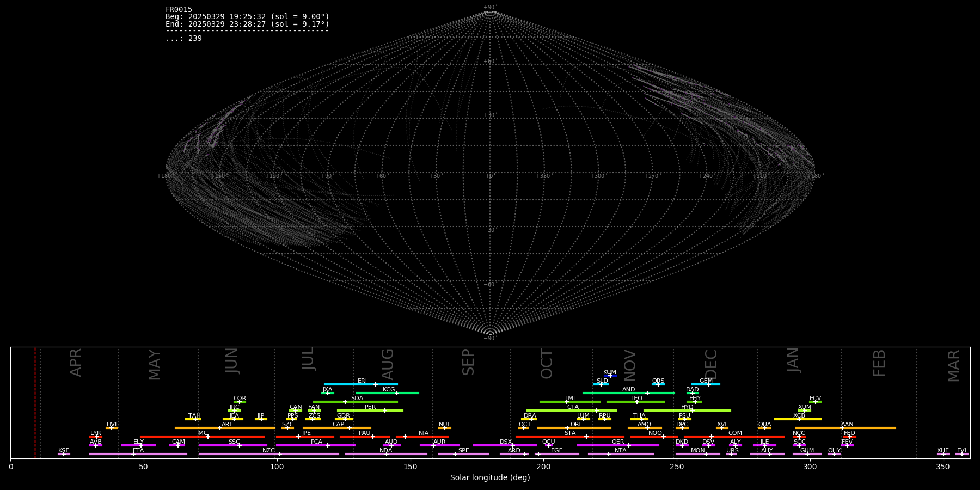
Task: Click the LEO shower label
Action: point(636,398)
